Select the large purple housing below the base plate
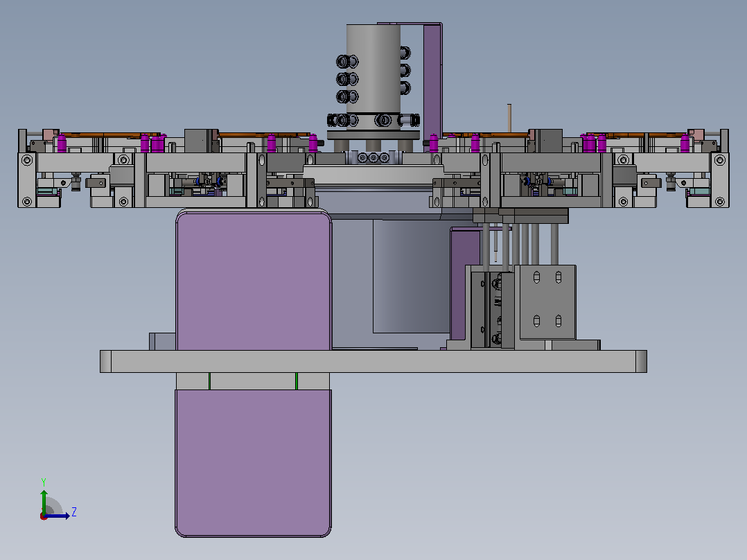The image size is (747, 560). [253, 463]
